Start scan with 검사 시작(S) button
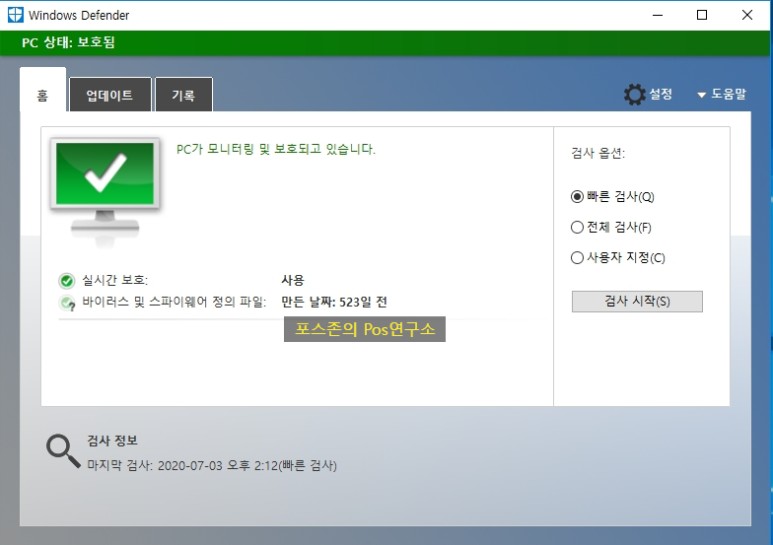This screenshot has width=773, height=545. (637, 301)
